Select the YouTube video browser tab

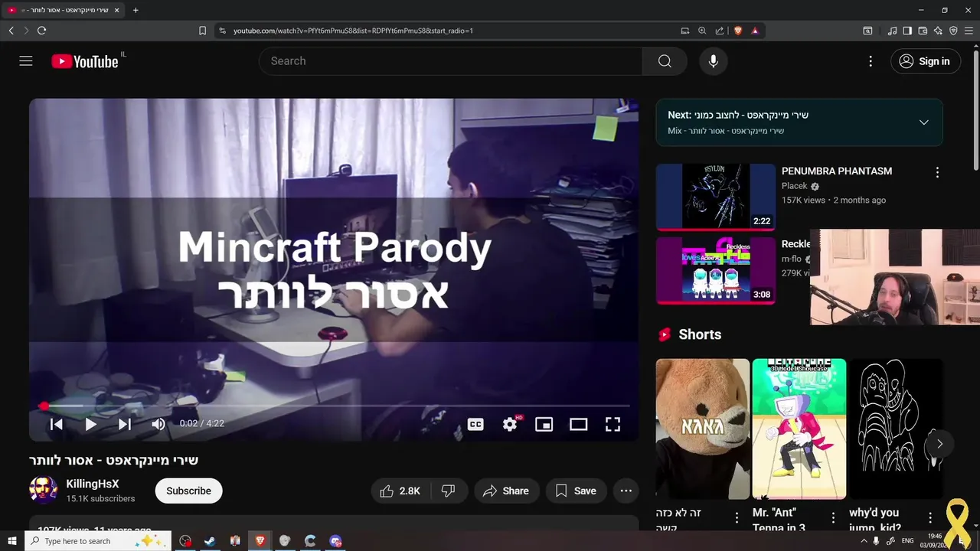pos(63,10)
